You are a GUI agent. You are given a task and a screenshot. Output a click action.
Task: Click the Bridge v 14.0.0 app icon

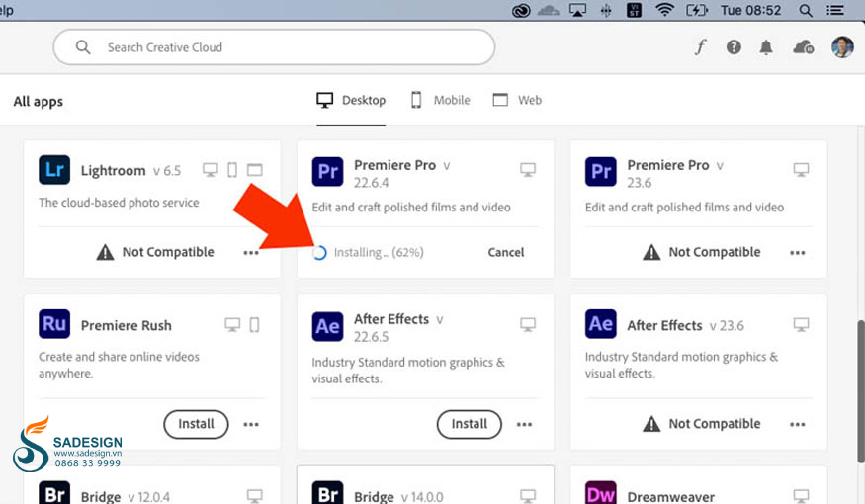click(327, 492)
